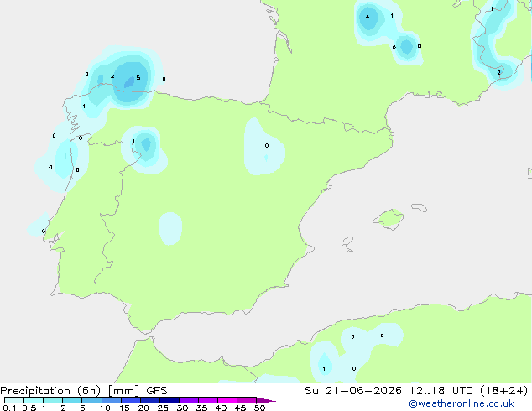532x411 pixels.
Task: Click the '[mm]' unit label
Action: click(123, 391)
